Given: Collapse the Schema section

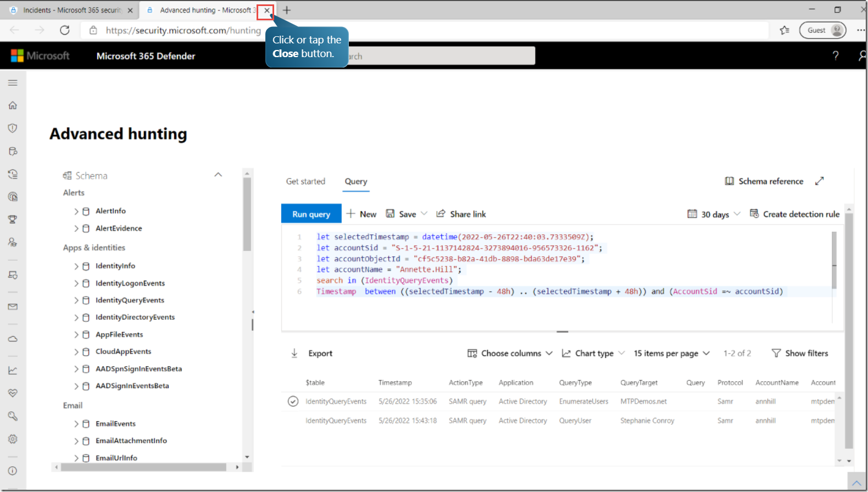Looking at the screenshot, I should [x=218, y=175].
